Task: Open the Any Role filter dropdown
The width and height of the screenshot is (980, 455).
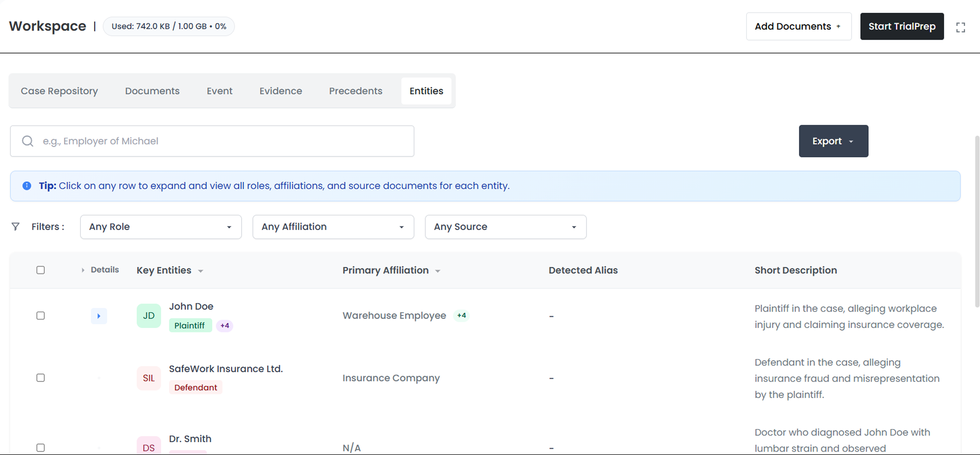Action: 160,227
